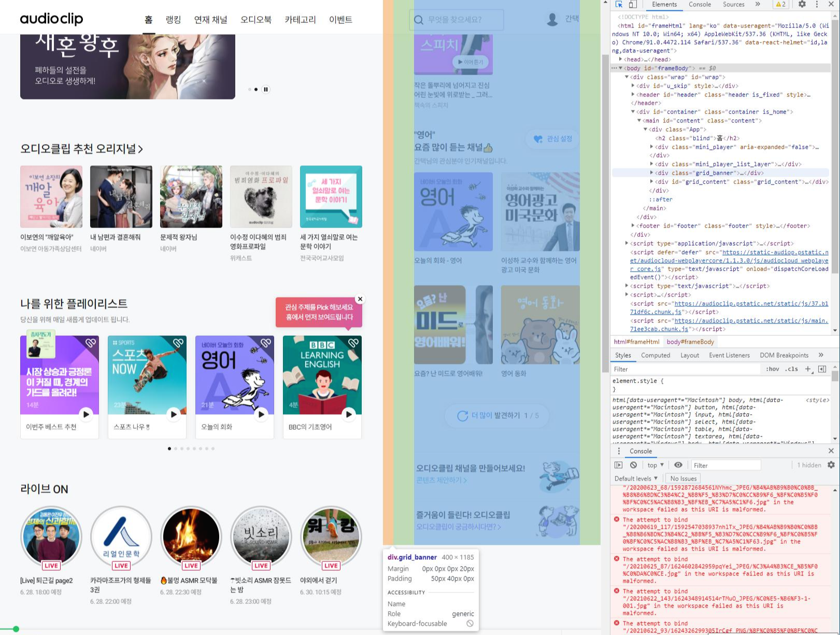Toggle the device toolbar icon in DevTools
This screenshot has width=840, height=635.
tap(632, 4)
